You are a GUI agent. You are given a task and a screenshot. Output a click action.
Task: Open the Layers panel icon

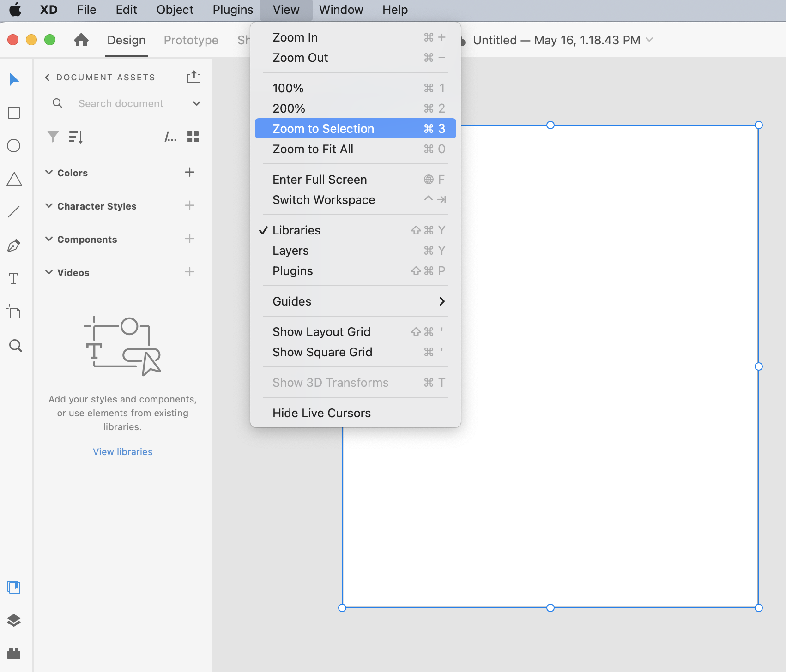click(x=14, y=620)
